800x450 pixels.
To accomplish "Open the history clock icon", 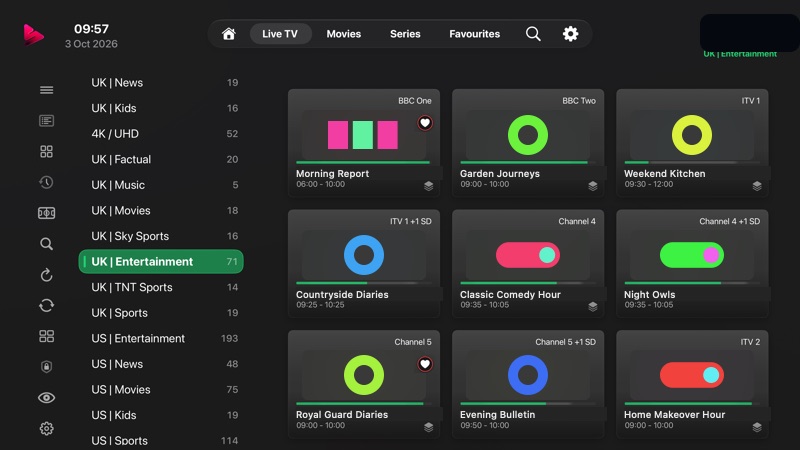I will coord(46,182).
